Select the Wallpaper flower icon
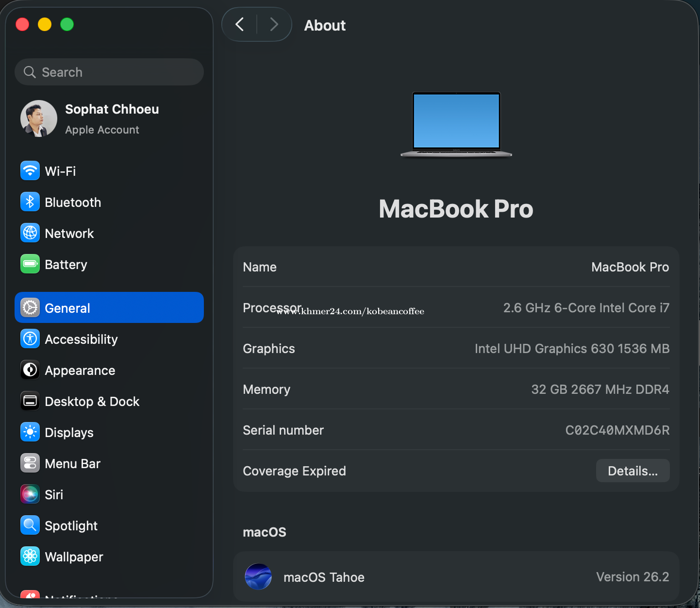 point(30,557)
